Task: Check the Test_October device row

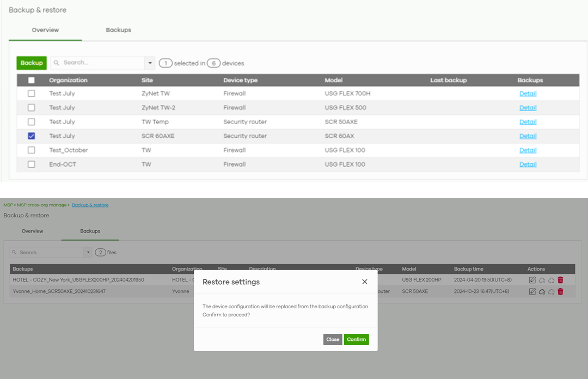Action: point(32,150)
